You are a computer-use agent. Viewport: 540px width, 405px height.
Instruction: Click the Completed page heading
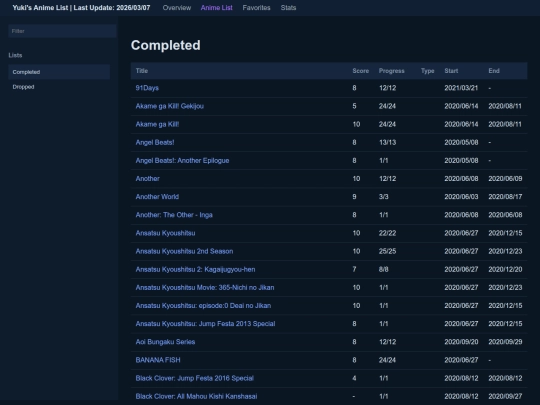tap(166, 45)
